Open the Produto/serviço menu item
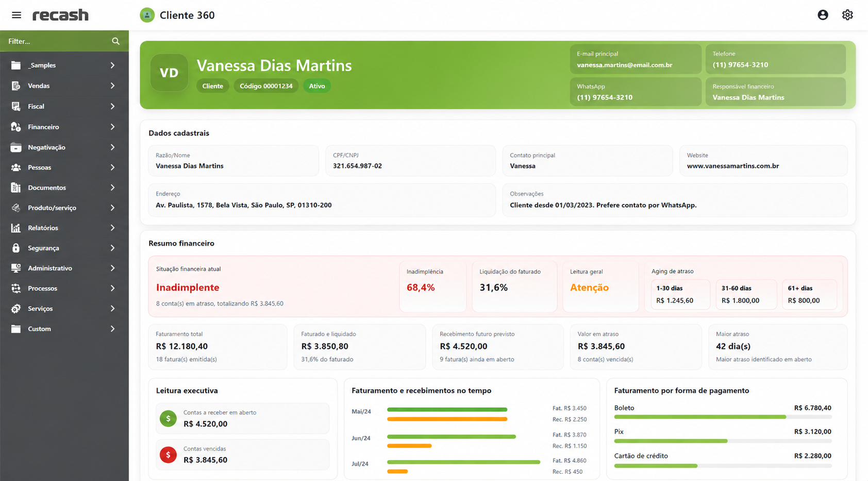 point(64,208)
